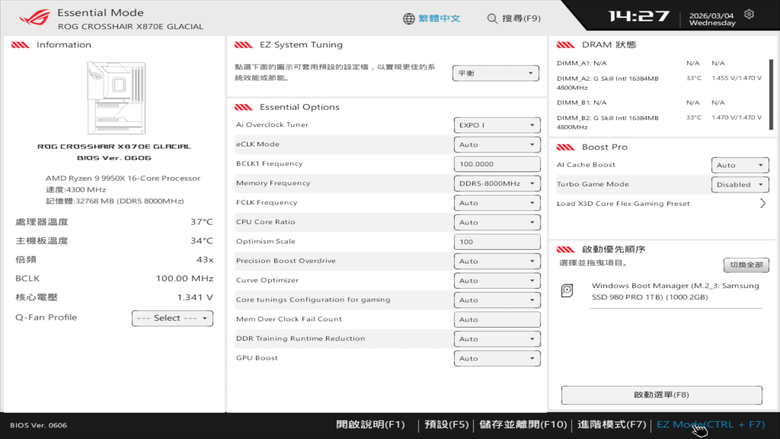The width and height of the screenshot is (780, 439).
Task: Click the globe language icon
Action: (409, 19)
